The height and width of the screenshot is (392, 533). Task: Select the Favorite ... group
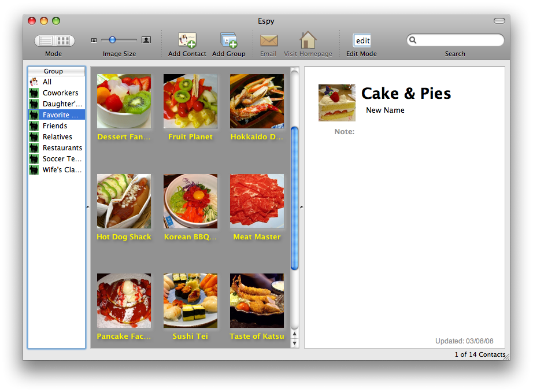(x=57, y=115)
